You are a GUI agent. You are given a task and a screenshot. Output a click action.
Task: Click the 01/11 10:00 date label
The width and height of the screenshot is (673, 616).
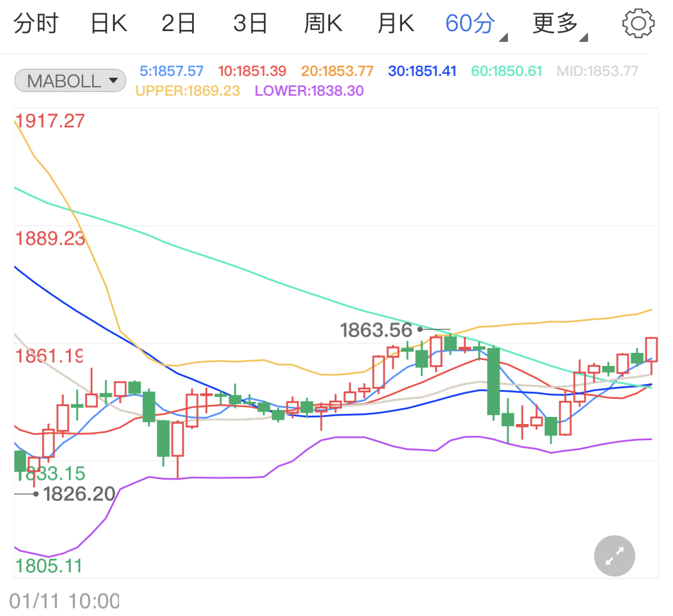pos(65,602)
